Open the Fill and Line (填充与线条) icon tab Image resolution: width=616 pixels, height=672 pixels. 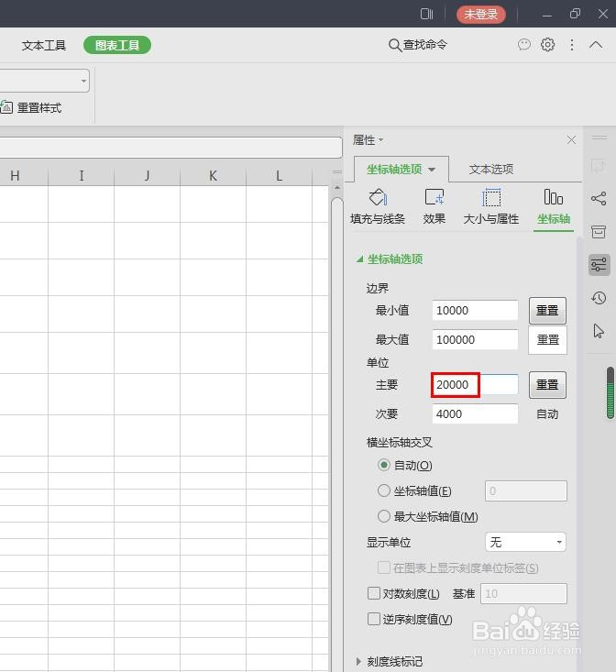click(x=378, y=206)
